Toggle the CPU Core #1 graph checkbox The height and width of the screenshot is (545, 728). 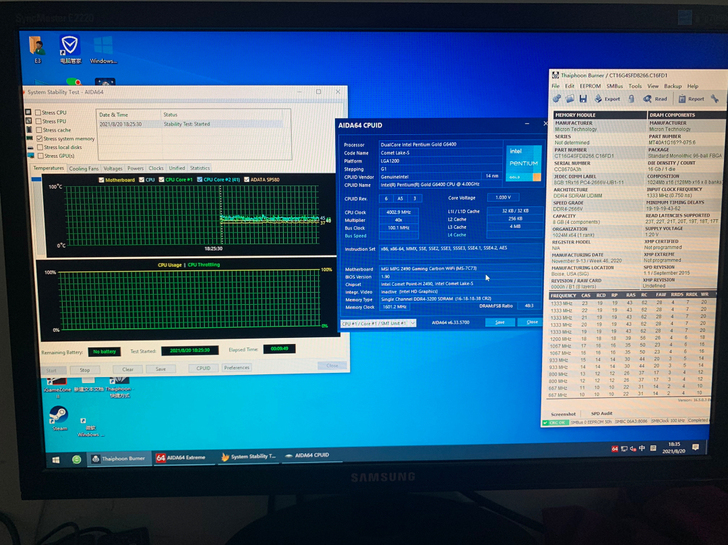click(x=162, y=179)
